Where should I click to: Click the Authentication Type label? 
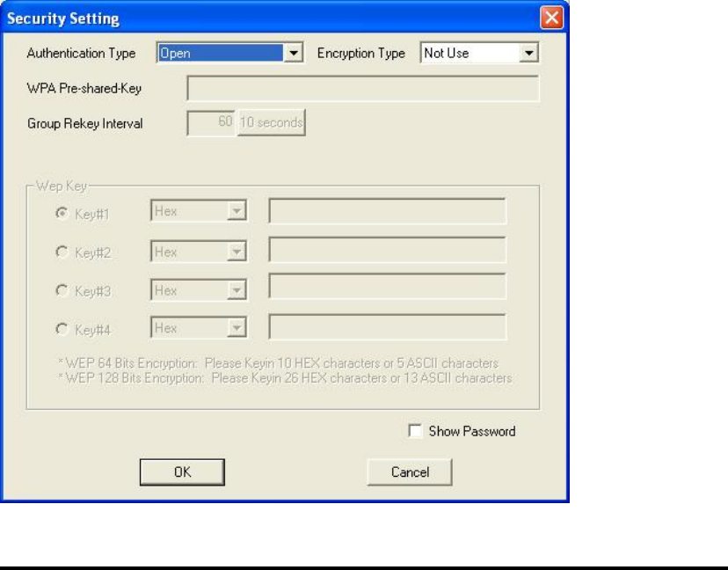point(81,54)
